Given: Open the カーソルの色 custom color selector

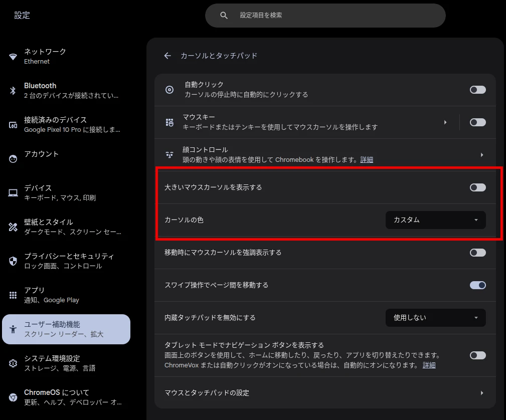Looking at the screenshot, I should 435,220.
